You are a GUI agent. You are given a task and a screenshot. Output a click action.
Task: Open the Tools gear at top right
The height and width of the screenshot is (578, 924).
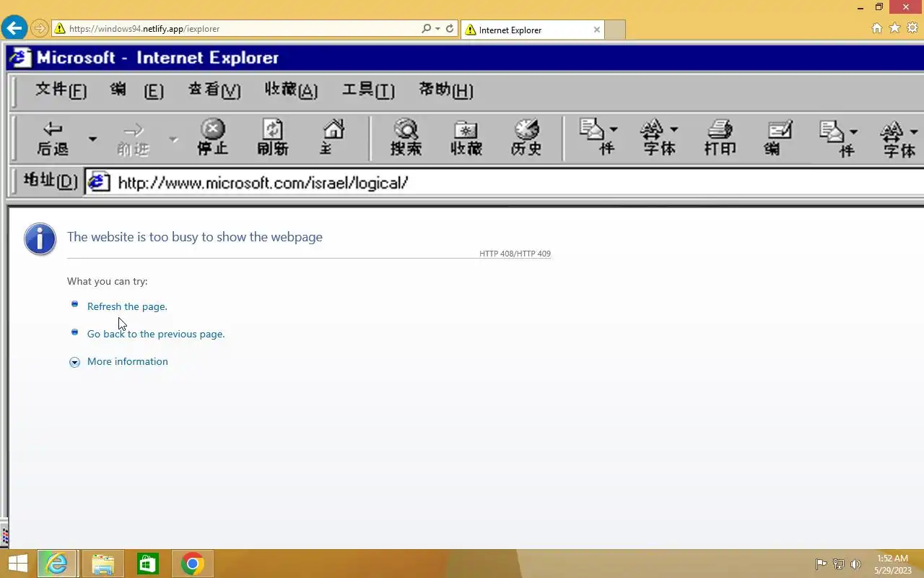click(x=912, y=28)
